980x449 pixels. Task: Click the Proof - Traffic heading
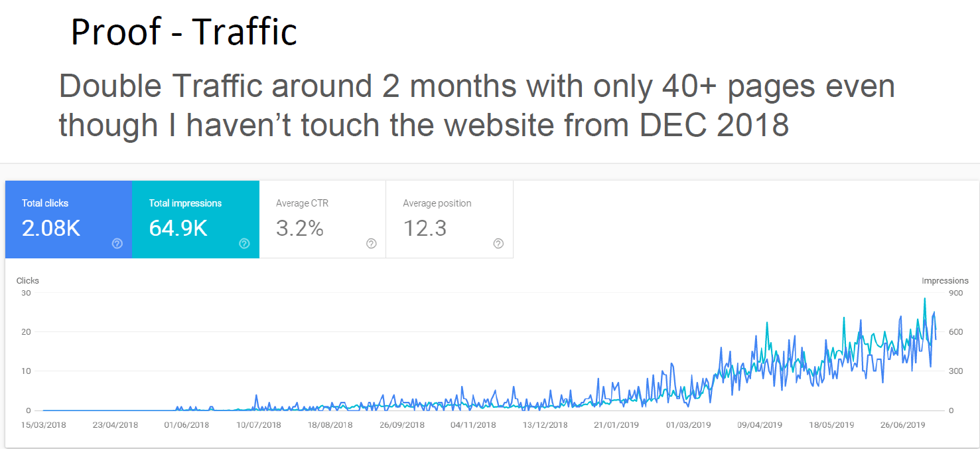coord(184,31)
